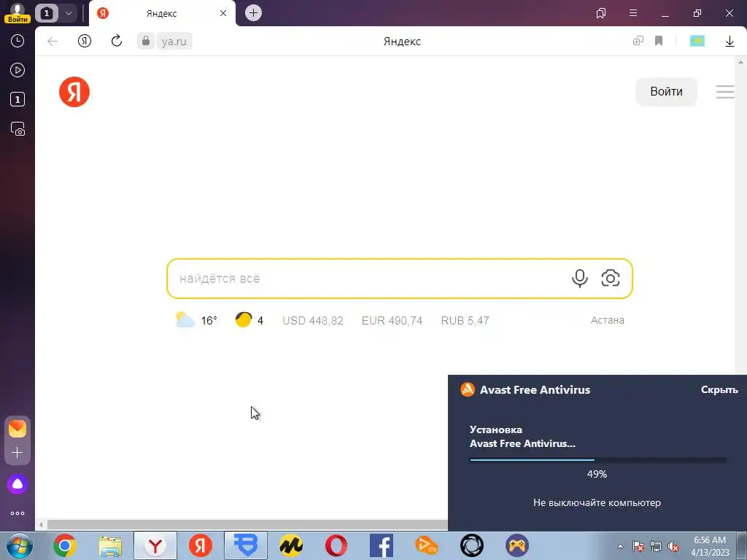The width and height of the screenshot is (747, 560).
Task: Open the traffic score 4 widget
Action: 249,320
